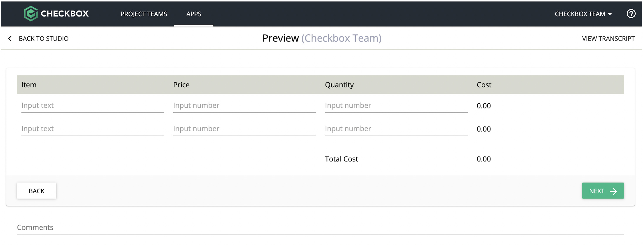Image resolution: width=644 pixels, height=245 pixels.
Task: Focus the first row Item text field
Action: tap(93, 105)
